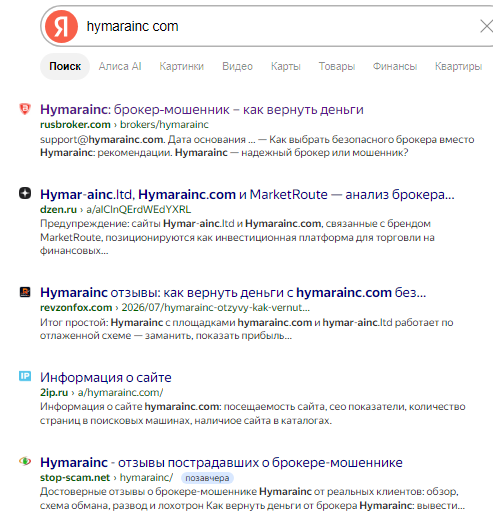Follow the a/aIClnQErdWEdYXRL path link
Viewport: 493px width, 528px height.
coord(138,209)
